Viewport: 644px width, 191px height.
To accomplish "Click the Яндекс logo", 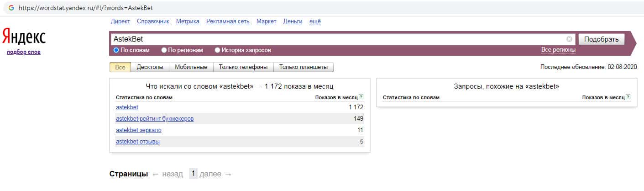I will (24, 37).
